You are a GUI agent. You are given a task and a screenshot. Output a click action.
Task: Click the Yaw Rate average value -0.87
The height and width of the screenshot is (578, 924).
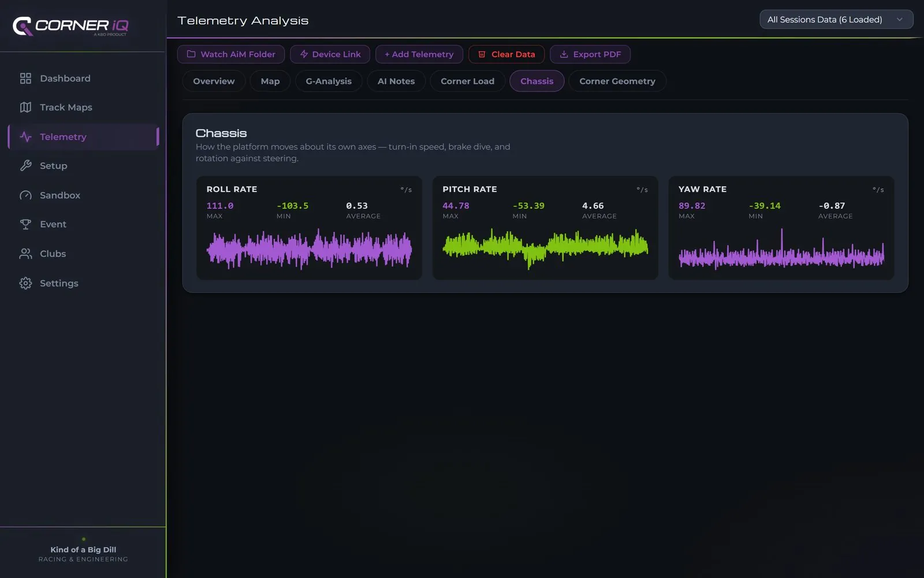point(832,206)
